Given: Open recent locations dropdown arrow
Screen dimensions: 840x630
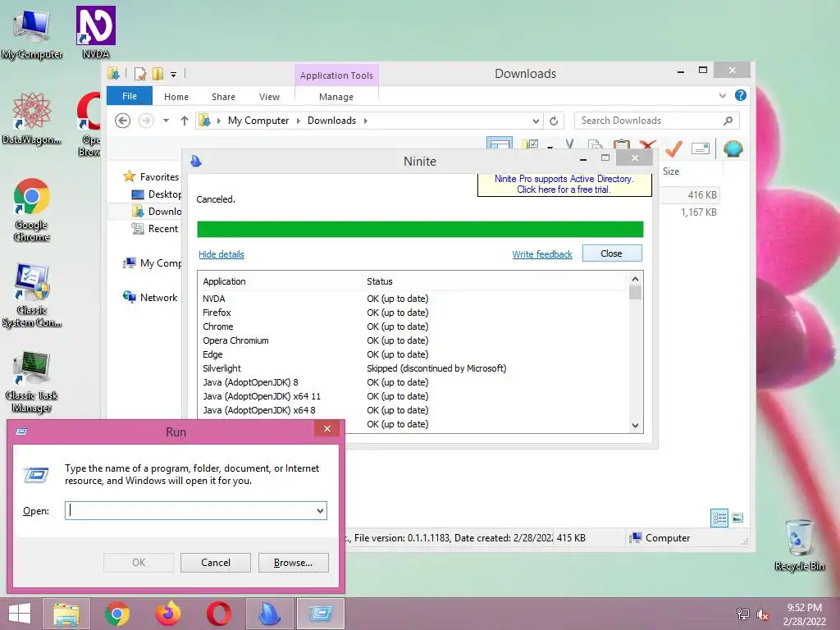Looking at the screenshot, I should pos(166,121).
